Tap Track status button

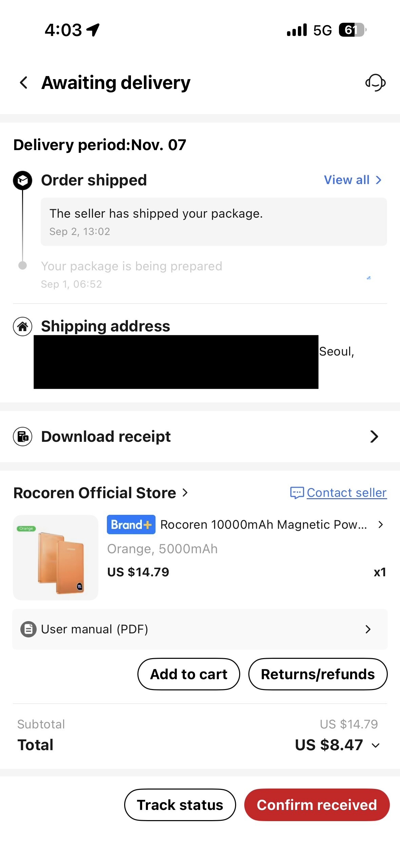[x=180, y=805]
